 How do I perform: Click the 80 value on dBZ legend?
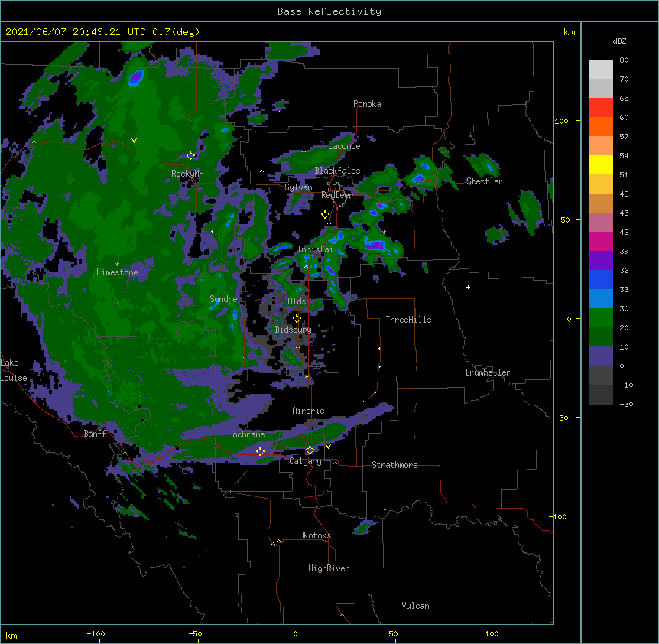coord(624,60)
